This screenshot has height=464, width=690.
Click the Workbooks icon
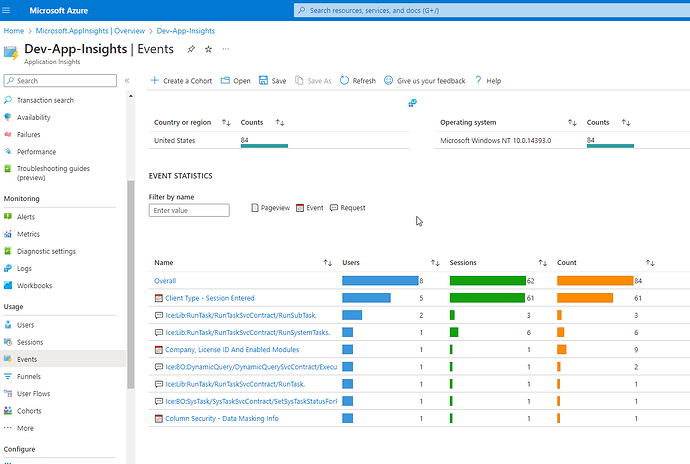pos(7,285)
